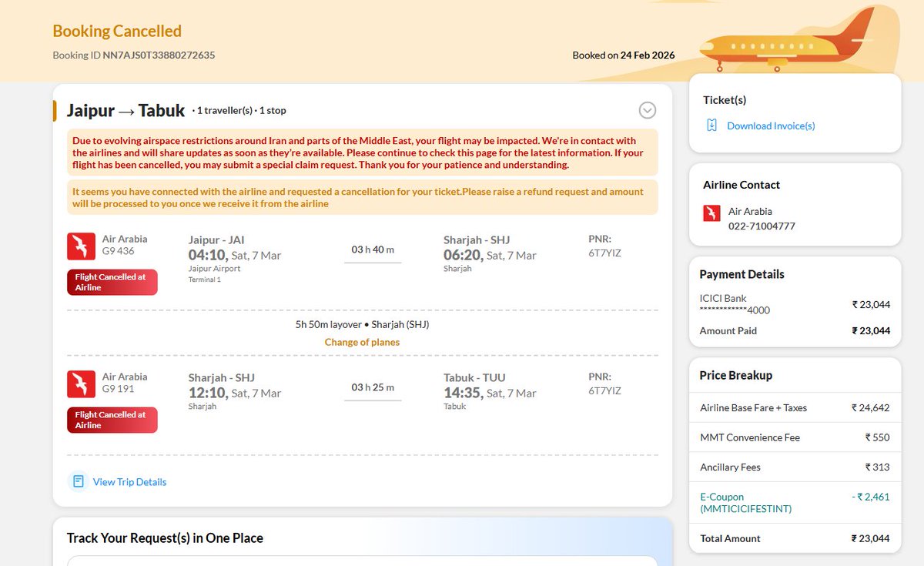Click the 06:20 arrival time at Sharjah

(x=464, y=255)
